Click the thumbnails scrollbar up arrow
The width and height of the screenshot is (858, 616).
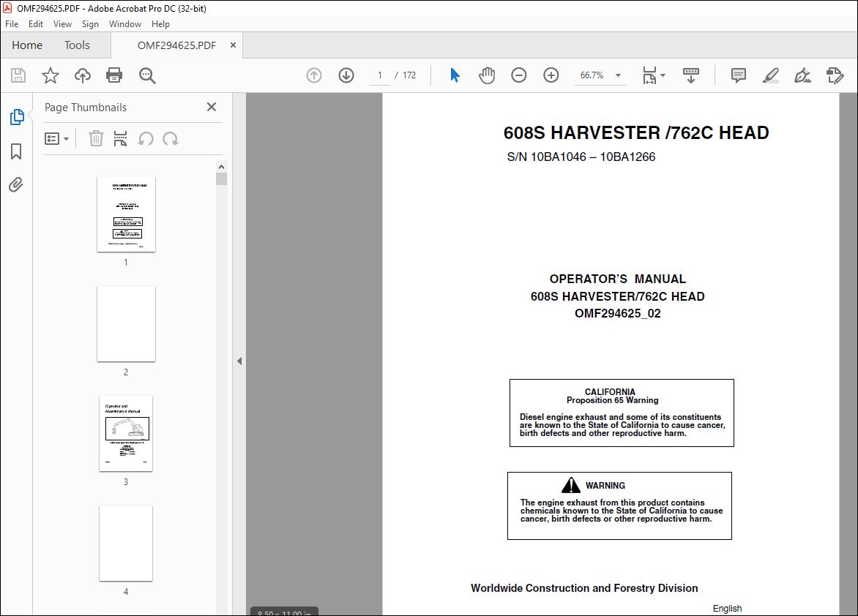point(221,166)
